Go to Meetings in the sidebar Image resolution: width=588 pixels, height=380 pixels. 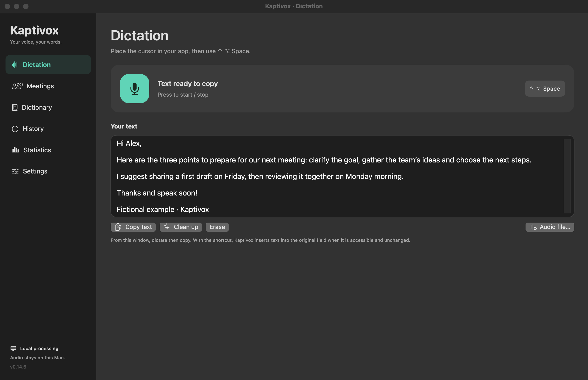point(48,86)
